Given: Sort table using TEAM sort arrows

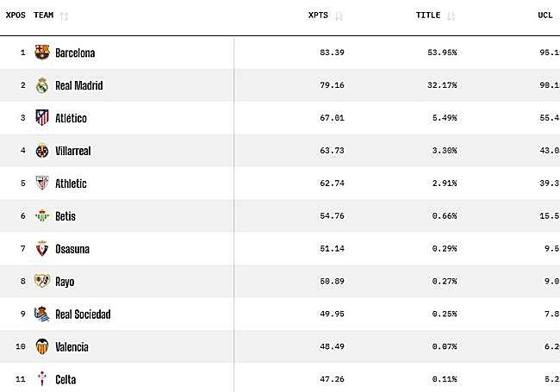Looking at the screenshot, I should tap(65, 16).
